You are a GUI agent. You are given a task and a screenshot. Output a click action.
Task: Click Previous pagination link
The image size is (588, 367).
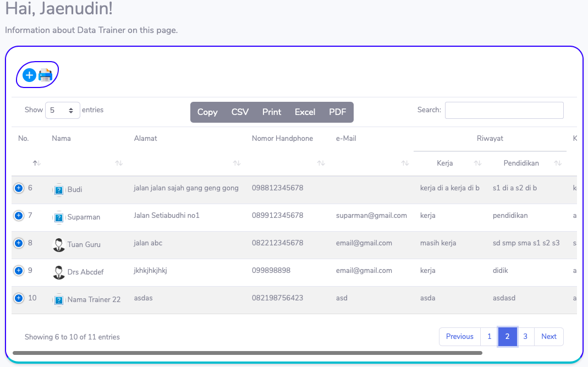pos(459,337)
